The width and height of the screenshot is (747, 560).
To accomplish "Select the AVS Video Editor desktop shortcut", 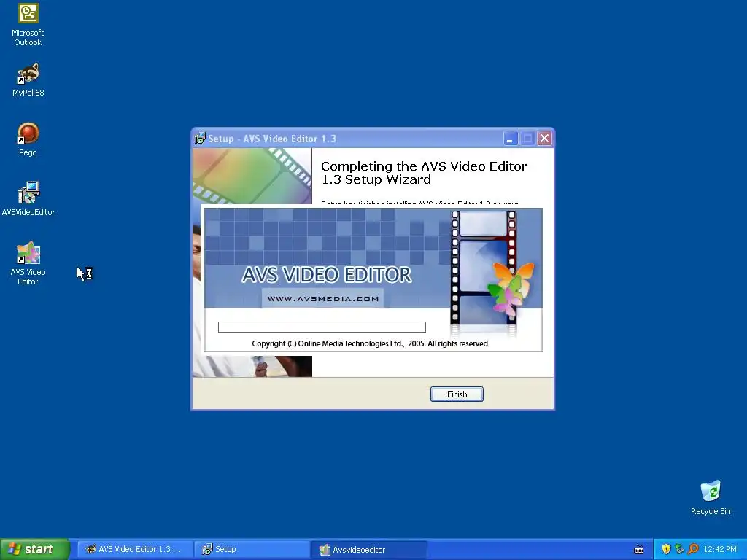I will 28,263.
